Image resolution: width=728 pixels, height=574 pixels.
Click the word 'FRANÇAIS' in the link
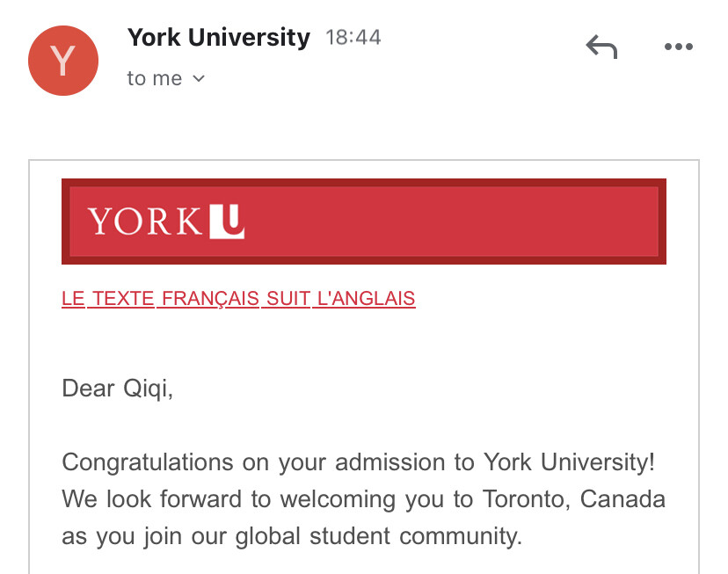point(209,298)
